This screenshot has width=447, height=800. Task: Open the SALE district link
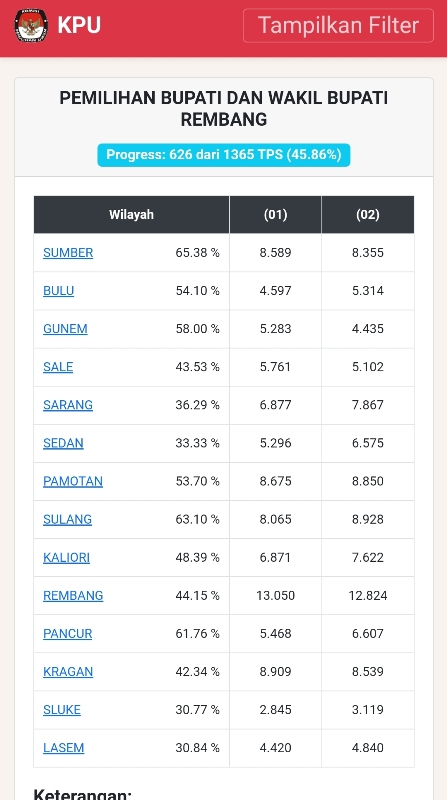[x=58, y=367]
